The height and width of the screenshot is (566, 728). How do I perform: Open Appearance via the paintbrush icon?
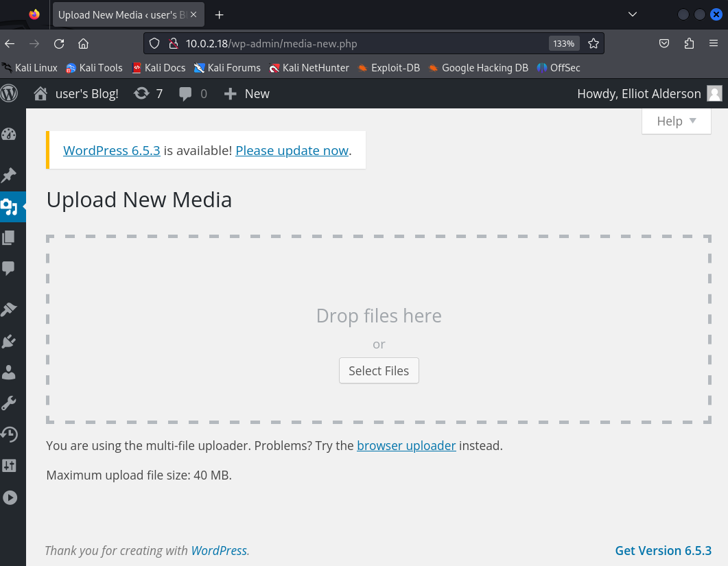(x=9, y=309)
